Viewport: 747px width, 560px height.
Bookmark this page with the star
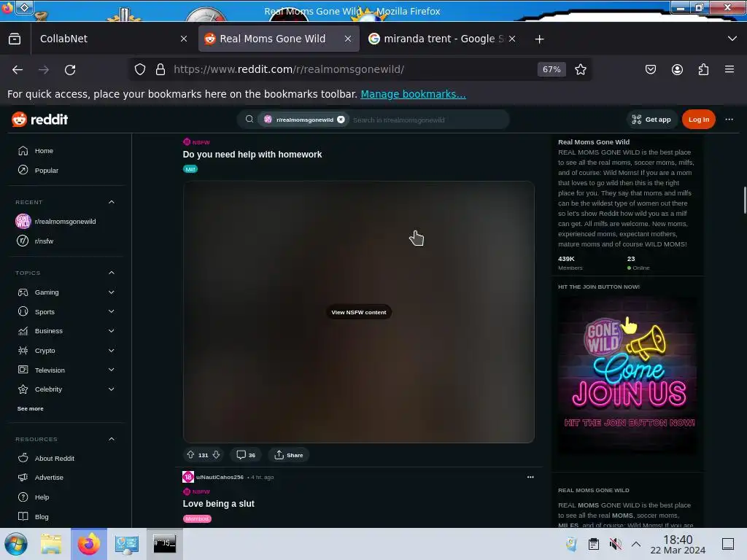(580, 69)
